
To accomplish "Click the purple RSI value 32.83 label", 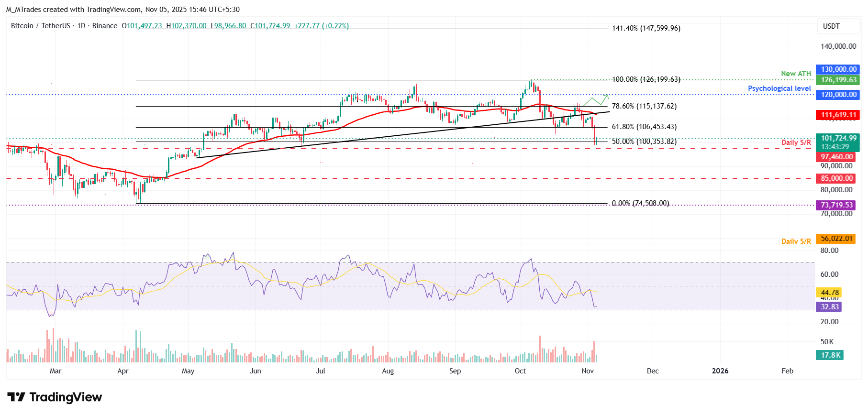I will tap(829, 307).
